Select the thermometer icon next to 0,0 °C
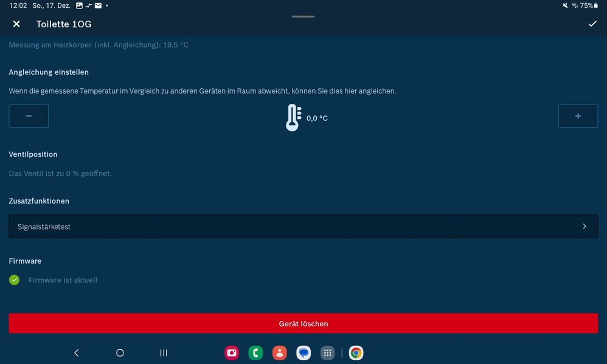 coord(294,117)
